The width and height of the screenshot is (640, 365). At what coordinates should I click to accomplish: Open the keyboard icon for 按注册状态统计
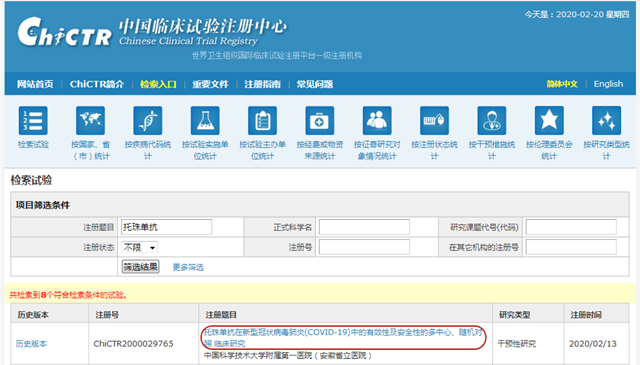tap(434, 120)
